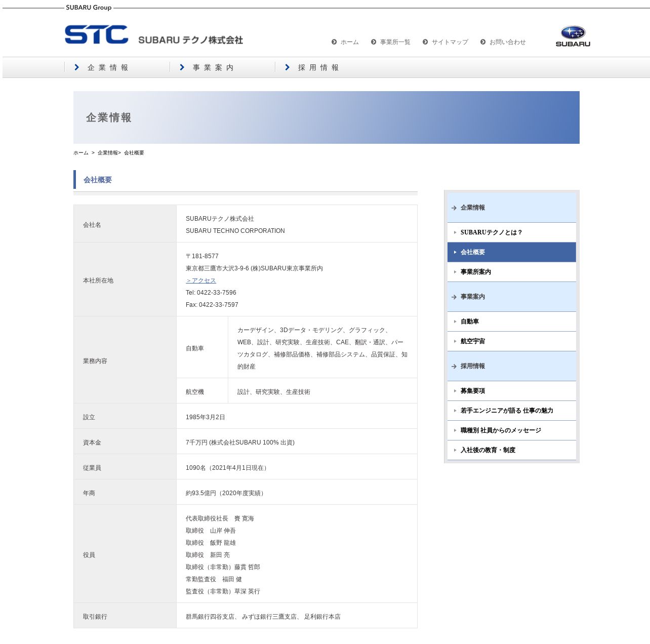Click arrow icon beside サイトマップ in header
The height and width of the screenshot is (644, 650).
click(x=425, y=42)
